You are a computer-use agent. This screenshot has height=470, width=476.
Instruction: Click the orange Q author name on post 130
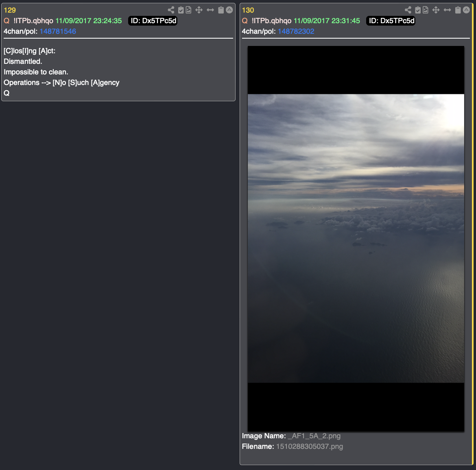[x=245, y=21]
